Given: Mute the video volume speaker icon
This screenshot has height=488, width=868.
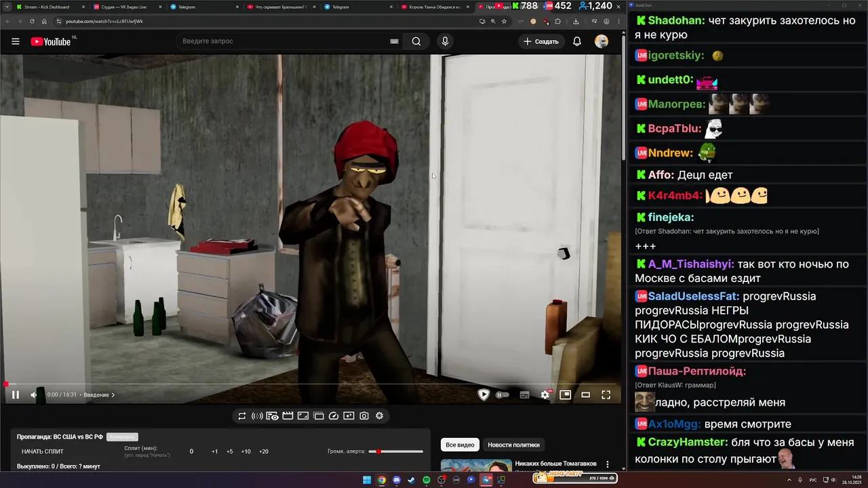Looking at the screenshot, I should (34, 395).
